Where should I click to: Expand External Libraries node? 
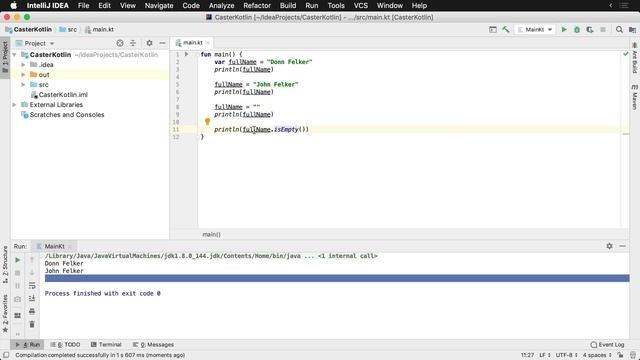tap(15, 104)
